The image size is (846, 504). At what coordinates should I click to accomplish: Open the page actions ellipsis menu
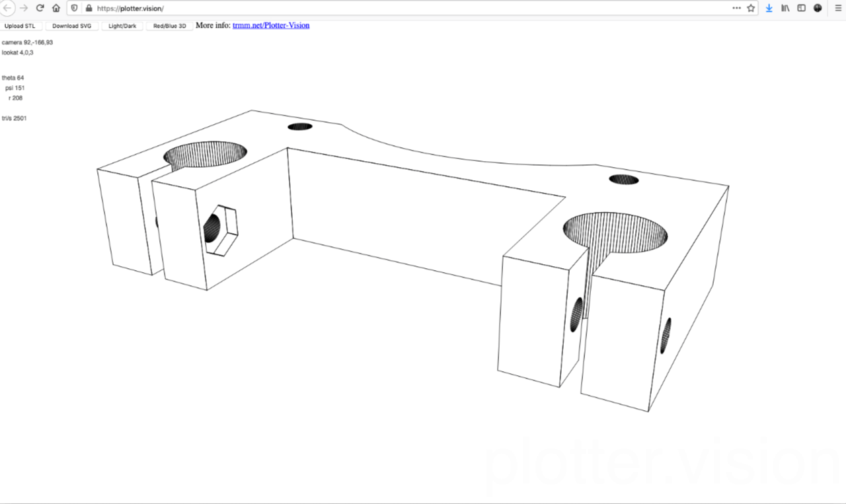click(x=736, y=8)
